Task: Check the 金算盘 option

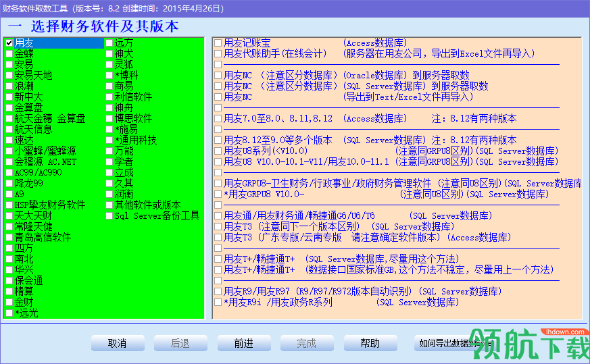Action: [x=9, y=108]
